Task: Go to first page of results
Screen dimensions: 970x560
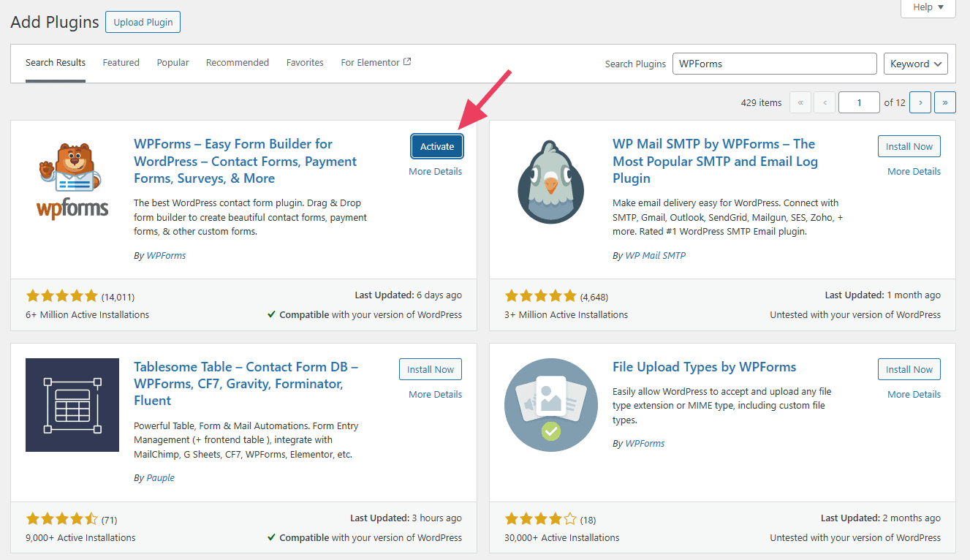Action: pos(800,102)
